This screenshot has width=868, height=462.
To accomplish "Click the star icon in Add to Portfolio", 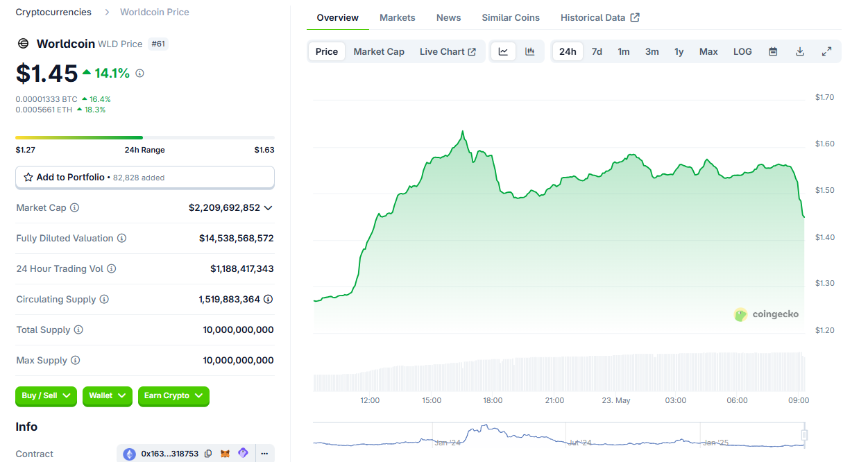I will [28, 178].
